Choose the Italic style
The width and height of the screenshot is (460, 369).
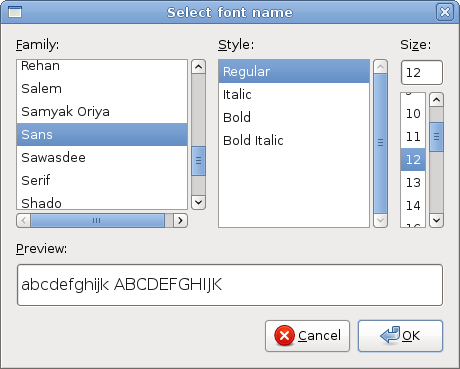(294, 95)
